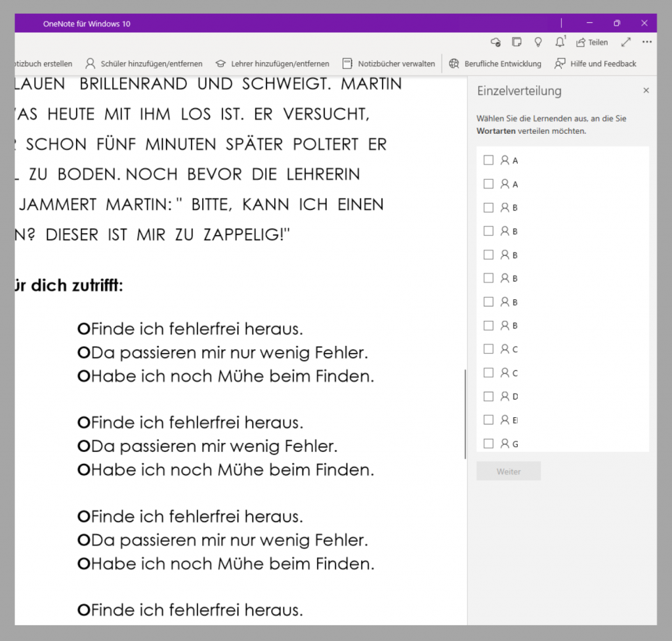Enable the checkbox for student G
This screenshot has height=641, width=672.
488,443
